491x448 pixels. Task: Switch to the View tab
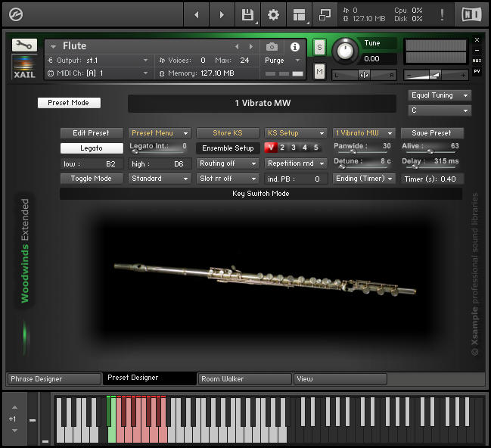[340, 379]
